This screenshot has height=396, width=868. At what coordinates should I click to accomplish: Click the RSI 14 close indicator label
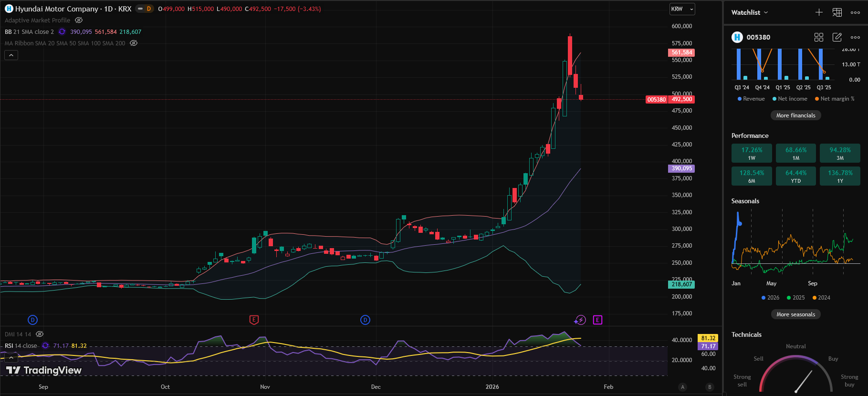point(21,345)
